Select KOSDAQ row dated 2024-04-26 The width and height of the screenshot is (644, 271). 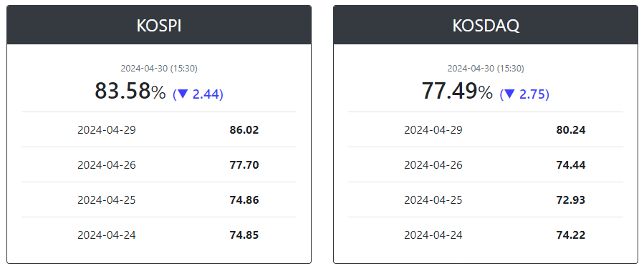[486, 164]
